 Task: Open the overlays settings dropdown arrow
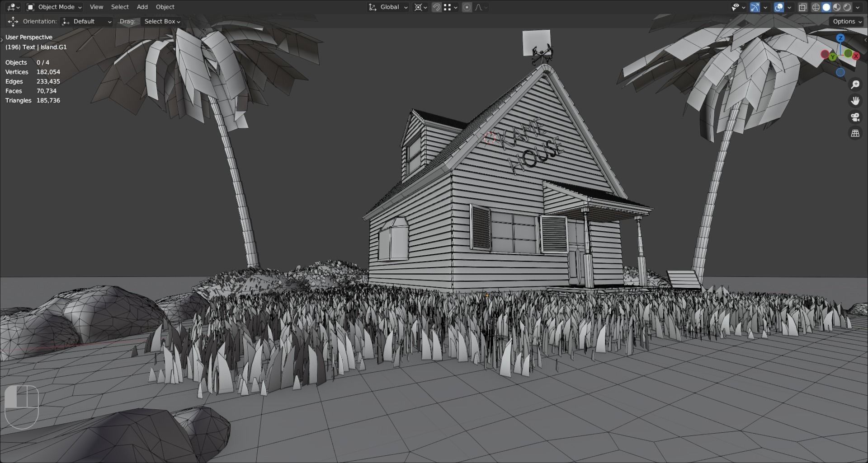pos(789,7)
